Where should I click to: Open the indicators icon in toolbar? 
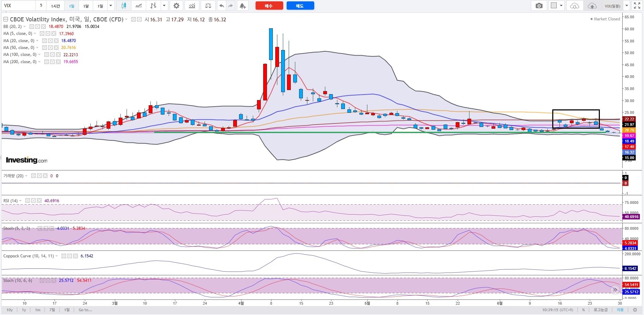click(x=192, y=6)
